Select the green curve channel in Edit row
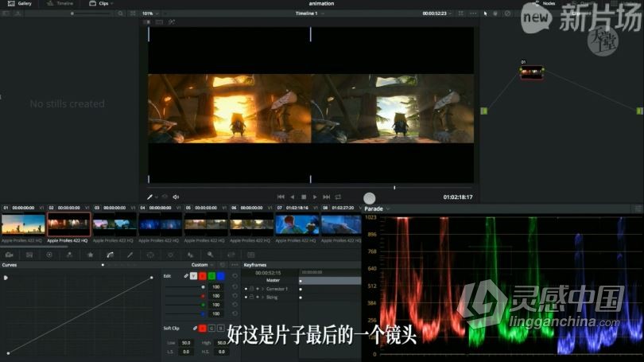This screenshot has height=362, width=644. [211, 276]
